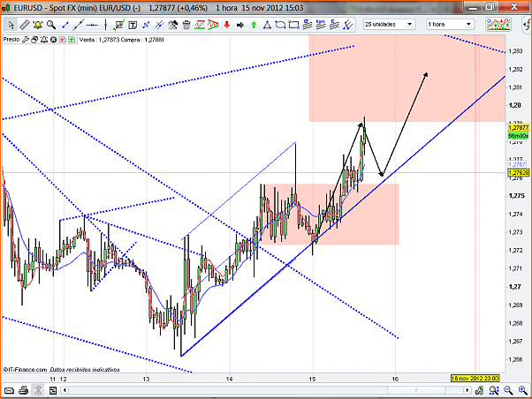Pick the ruler measuring tool

[25, 25]
